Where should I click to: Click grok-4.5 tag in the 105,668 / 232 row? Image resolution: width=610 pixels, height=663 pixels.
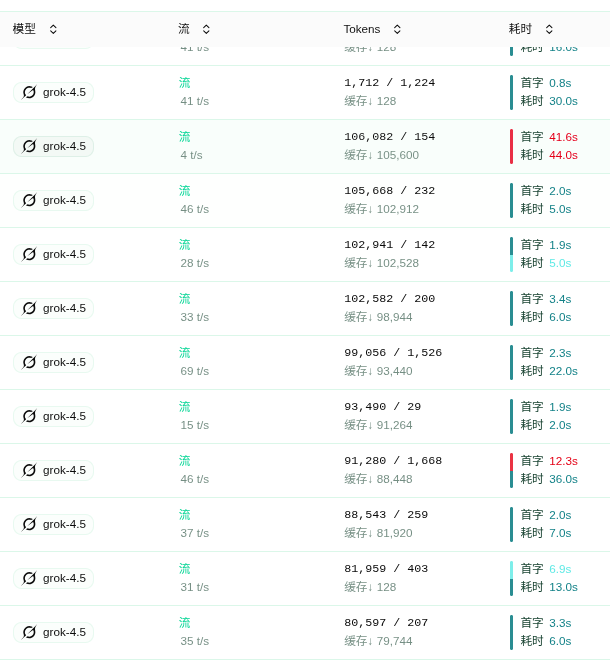click(x=53, y=200)
